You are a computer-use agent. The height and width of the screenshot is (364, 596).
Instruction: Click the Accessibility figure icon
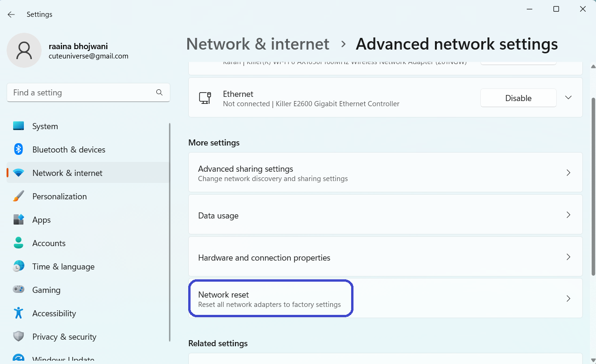point(18,313)
